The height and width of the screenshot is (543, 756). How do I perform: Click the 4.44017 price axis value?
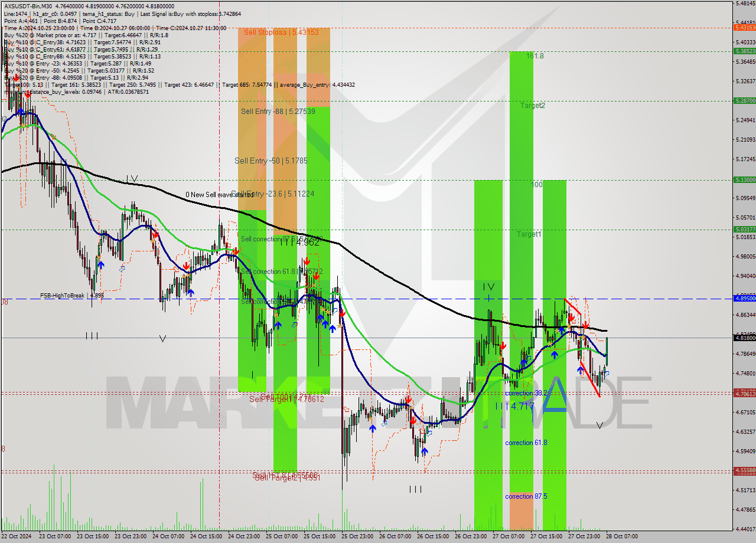[745, 529]
